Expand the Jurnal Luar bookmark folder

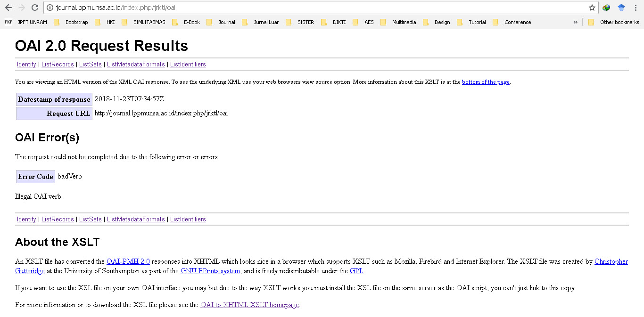point(261,22)
